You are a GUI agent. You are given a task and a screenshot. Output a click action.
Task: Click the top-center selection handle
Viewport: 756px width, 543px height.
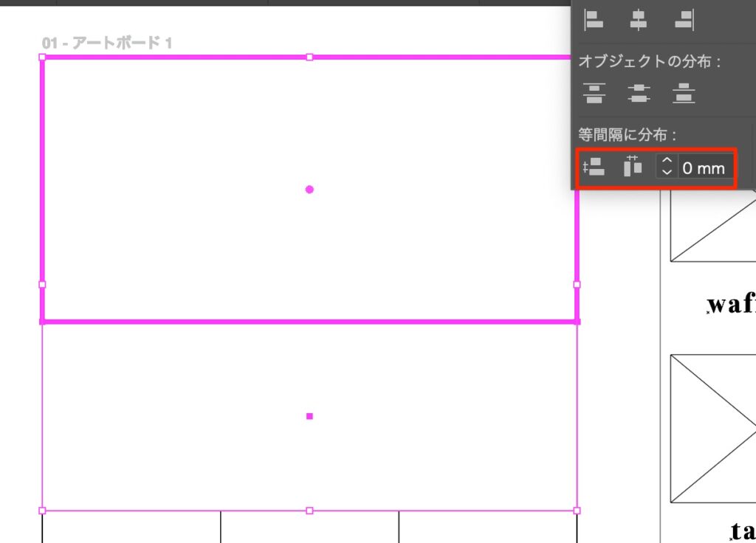click(309, 57)
